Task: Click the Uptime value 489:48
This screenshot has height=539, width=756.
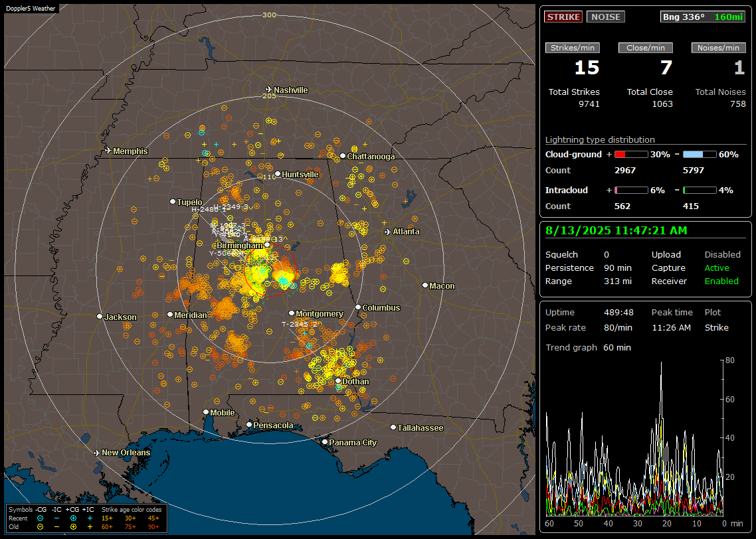Action: pos(618,313)
